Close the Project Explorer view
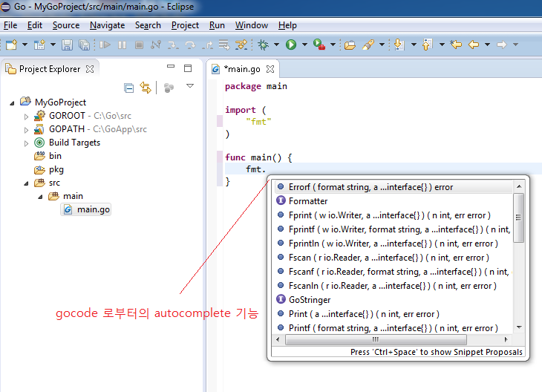The image size is (542, 392). pos(90,69)
